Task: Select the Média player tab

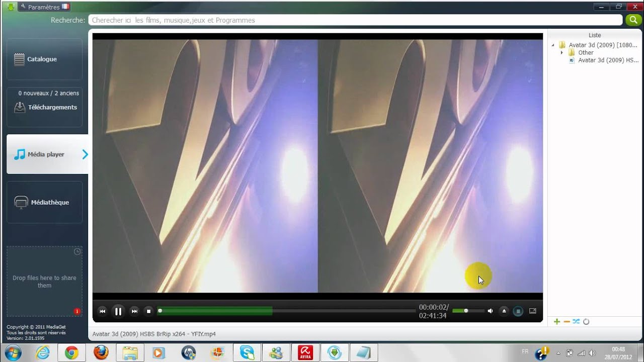Action: pyautogui.click(x=47, y=154)
